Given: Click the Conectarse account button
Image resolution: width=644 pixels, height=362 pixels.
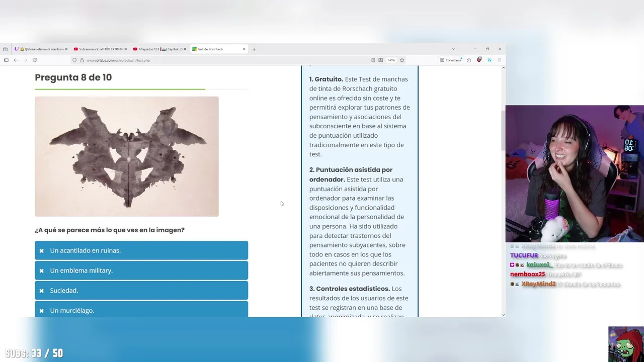Looking at the screenshot, I should tap(451, 60).
